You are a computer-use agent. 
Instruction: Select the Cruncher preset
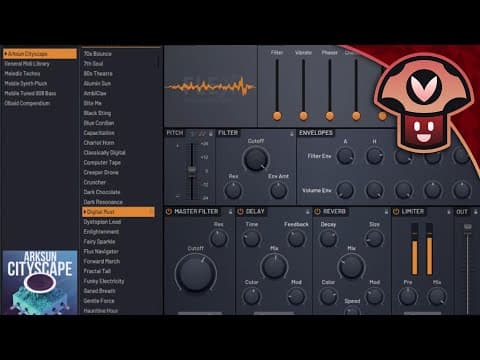point(95,182)
